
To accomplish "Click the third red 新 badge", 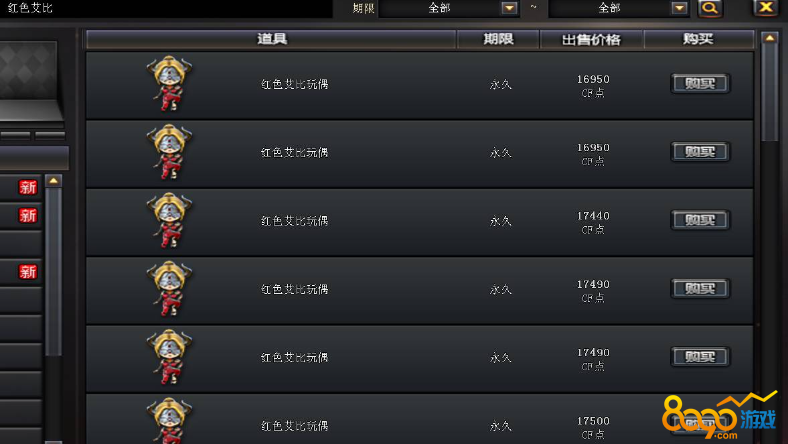I will click(28, 272).
